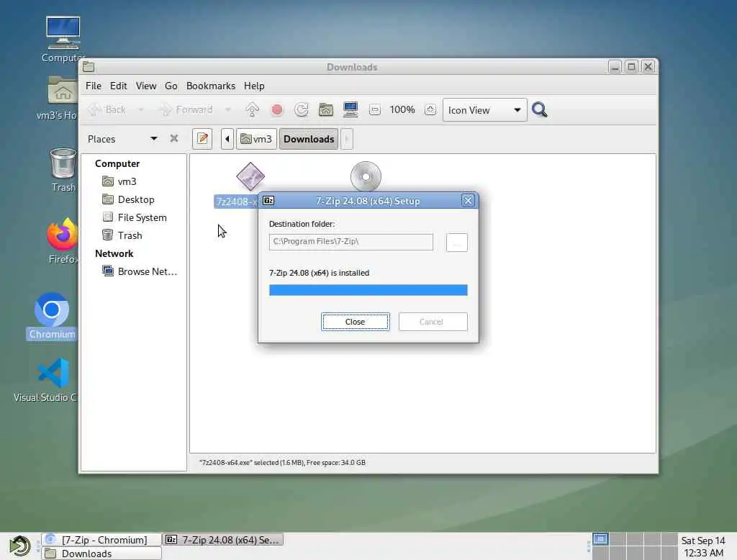Click the Search magnifier icon
Image resolution: width=737 pixels, height=560 pixels.
pyautogui.click(x=539, y=110)
